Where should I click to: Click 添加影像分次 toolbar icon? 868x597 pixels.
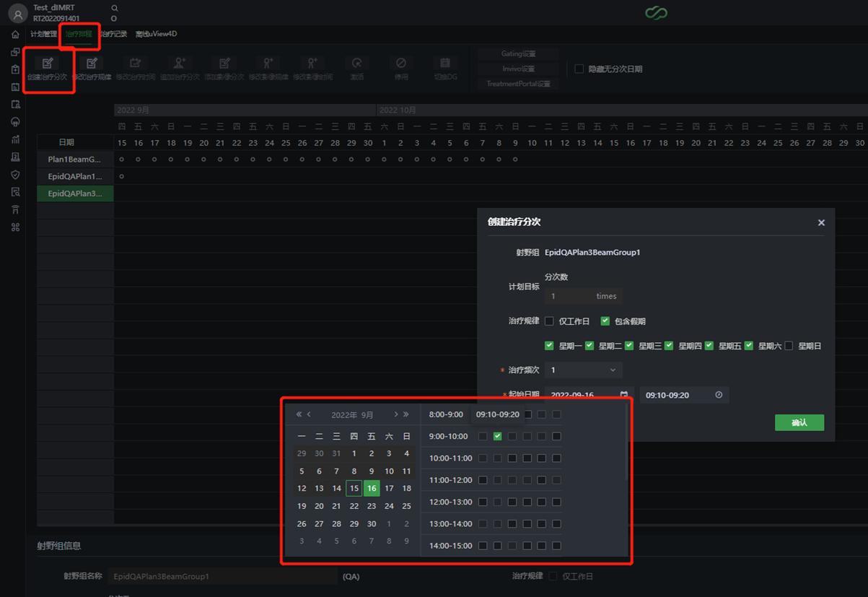tap(224, 64)
